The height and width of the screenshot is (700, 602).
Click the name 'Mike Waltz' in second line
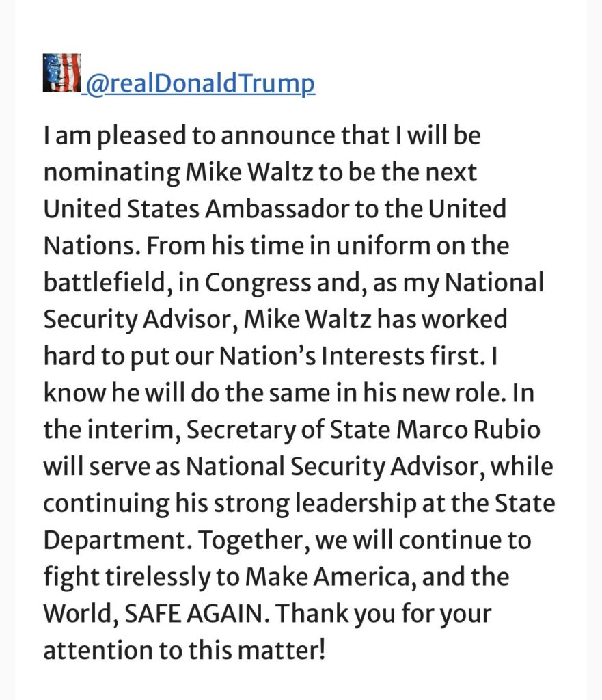249,172
